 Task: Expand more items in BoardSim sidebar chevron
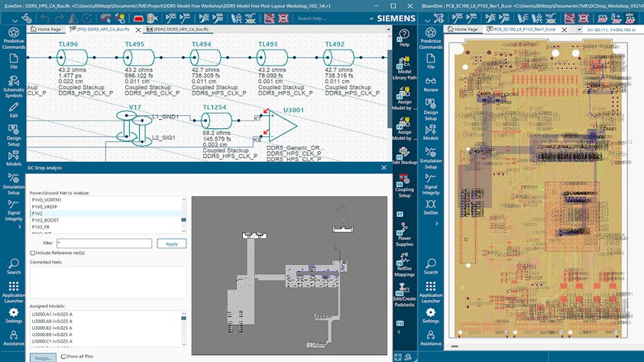(436, 224)
